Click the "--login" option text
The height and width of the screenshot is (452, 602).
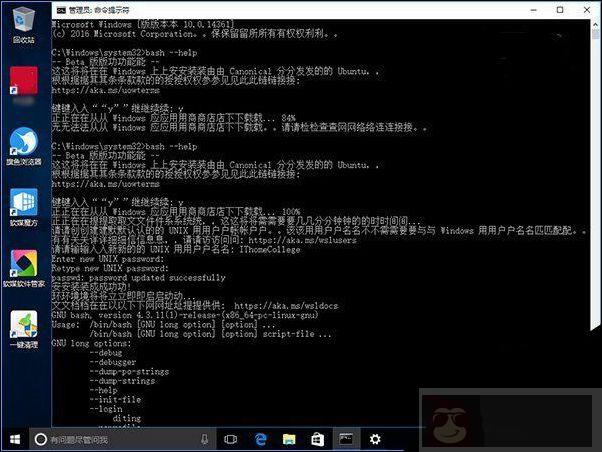pos(106,409)
